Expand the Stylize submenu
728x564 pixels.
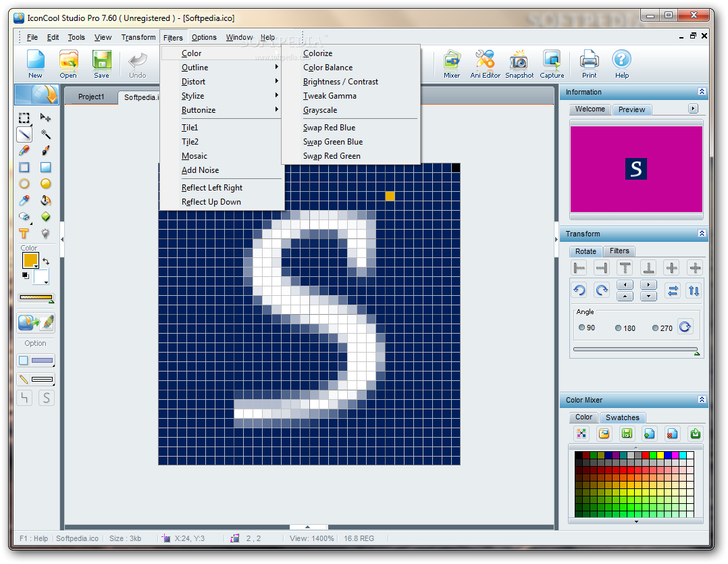point(222,96)
